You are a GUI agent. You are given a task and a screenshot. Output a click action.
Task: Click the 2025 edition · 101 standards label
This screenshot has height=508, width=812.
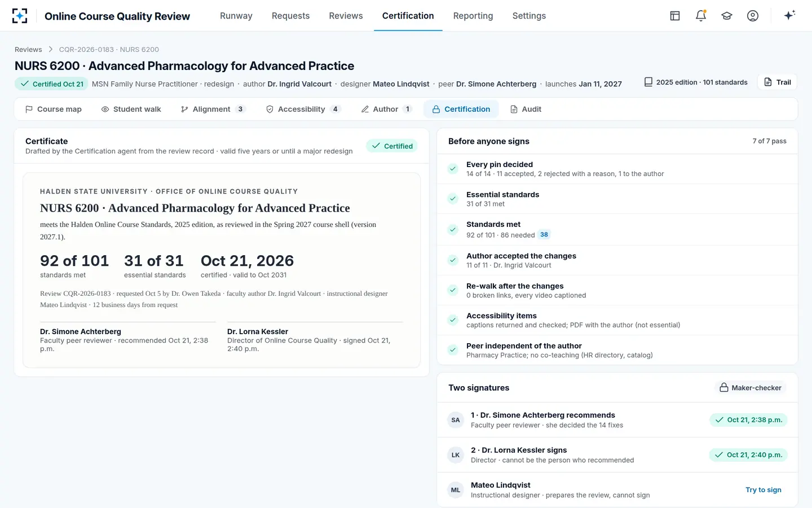tap(696, 82)
